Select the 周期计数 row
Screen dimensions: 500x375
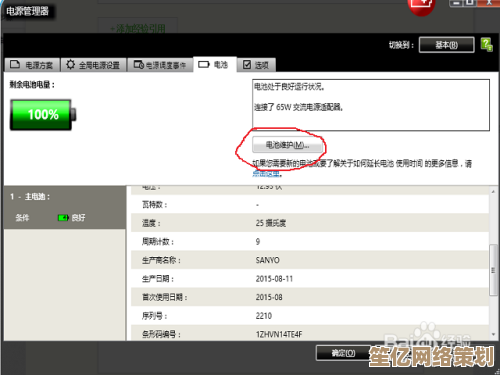pyautogui.click(x=310, y=241)
